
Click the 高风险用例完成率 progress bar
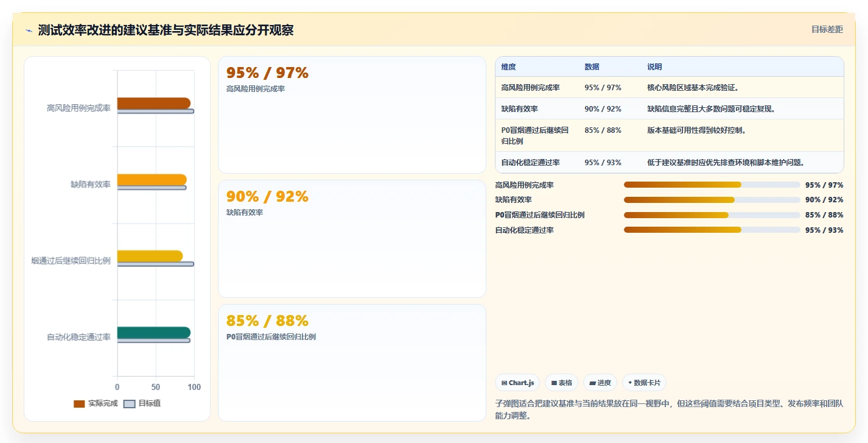712,185
